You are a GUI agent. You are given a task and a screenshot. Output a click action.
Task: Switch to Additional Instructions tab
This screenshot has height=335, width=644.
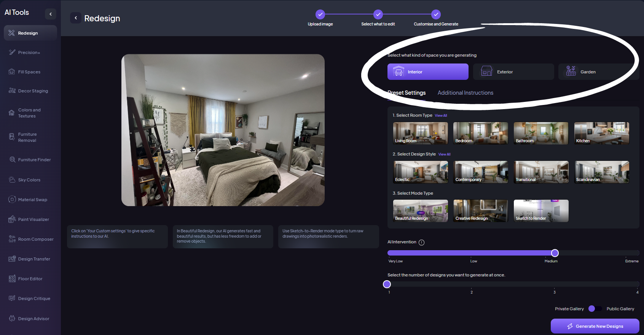[465, 93]
